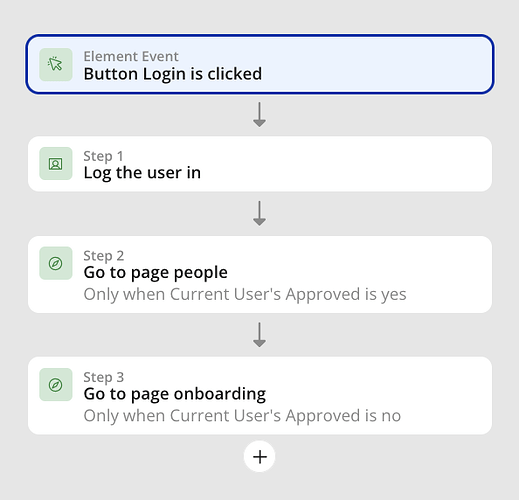Image resolution: width=519 pixels, height=500 pixels.
Task: Click the cursor-click icon on the event card
Action: (56, 64)
